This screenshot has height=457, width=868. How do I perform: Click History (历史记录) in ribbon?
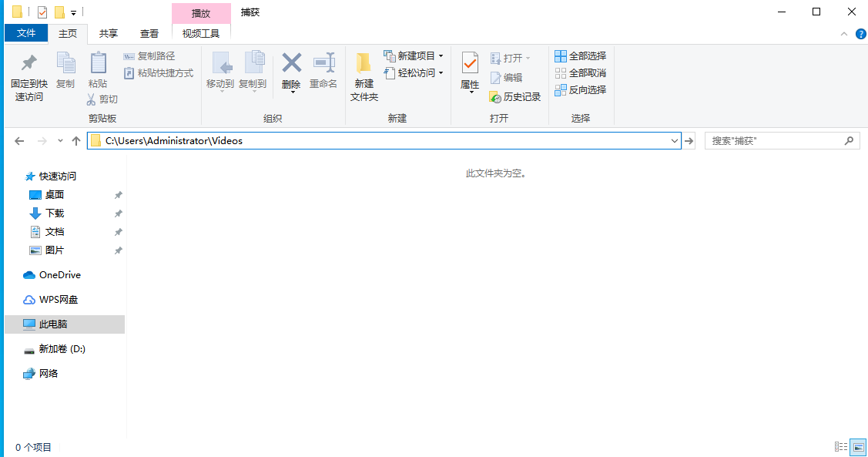pyautogui.click(x=514, y=97)
